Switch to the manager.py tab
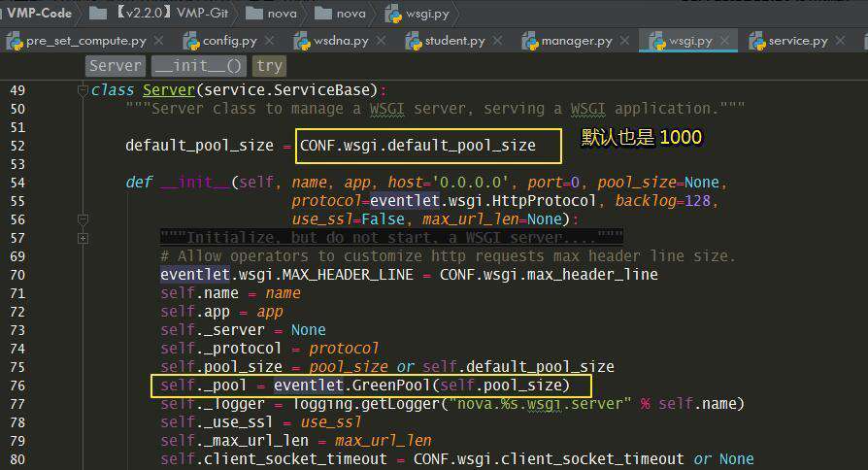Screen dimensions: 868x470 577,41
